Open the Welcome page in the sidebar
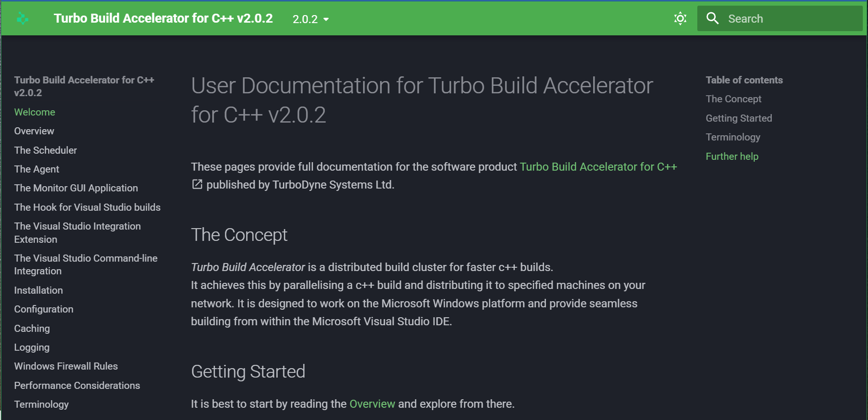This screenshot has height=420, width=868. (x=34, y=112)
